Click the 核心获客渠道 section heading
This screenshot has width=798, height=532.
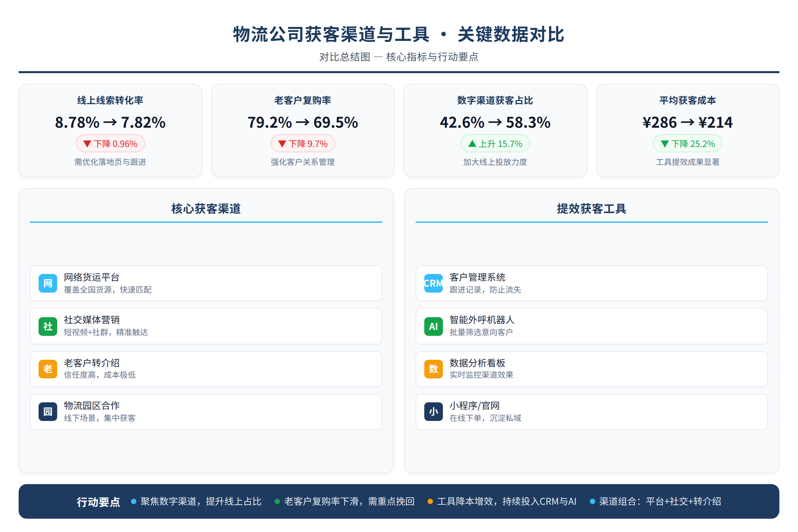[x=206, y=209]
